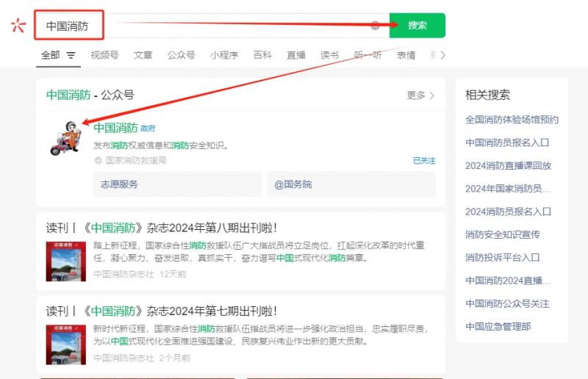This screenshot has height=379, width=588.
Task: Open related search 2024消防直播课回放
Action: point(508,166)
